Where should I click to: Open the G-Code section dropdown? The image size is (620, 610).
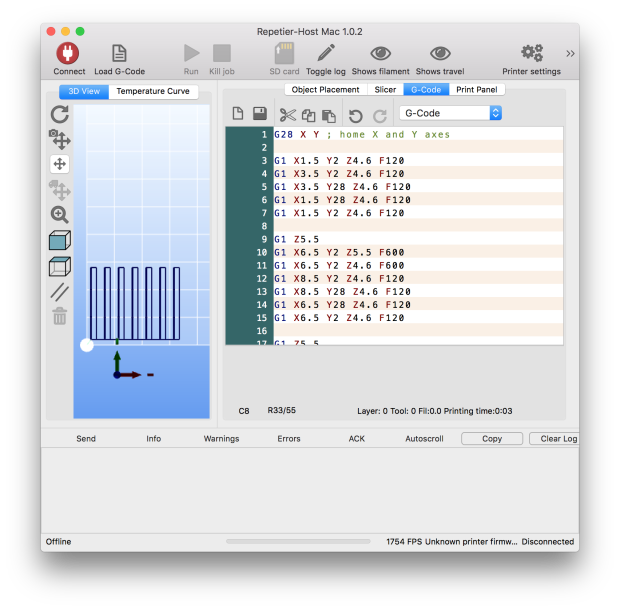(450, 113)
